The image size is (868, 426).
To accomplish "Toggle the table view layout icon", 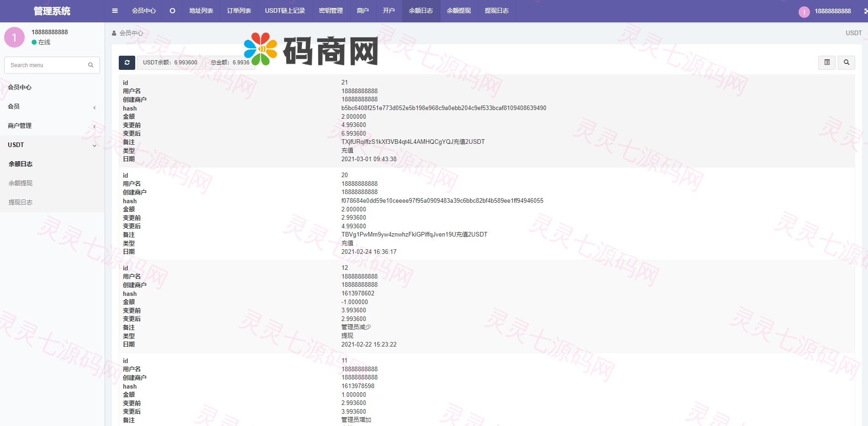I will 827,63.
